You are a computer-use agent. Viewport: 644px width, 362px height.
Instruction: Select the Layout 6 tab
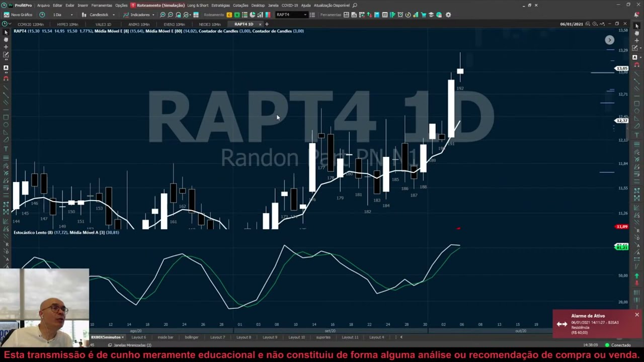point(138,337)
